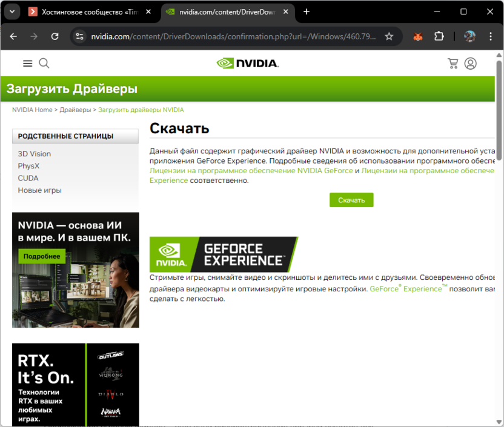Viewport: 504px width, 427px height.
Task: Click the scrollbar up arrow
Action: (x=499, y=55)
